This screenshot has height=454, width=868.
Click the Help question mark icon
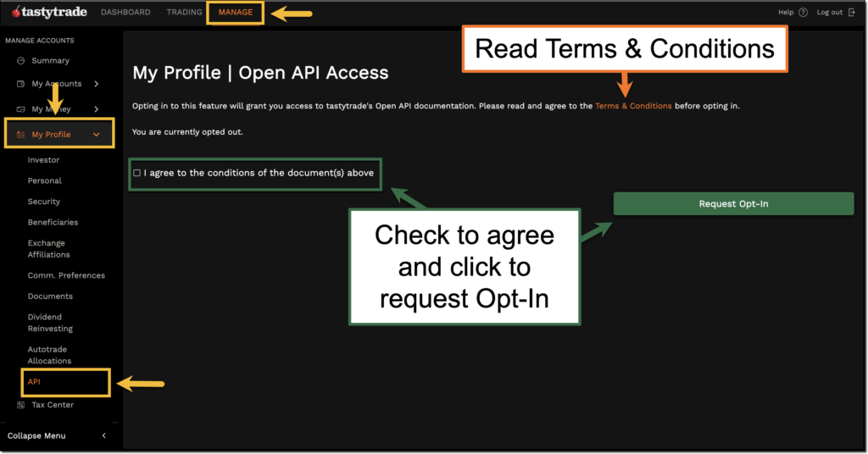pos(803,12)
